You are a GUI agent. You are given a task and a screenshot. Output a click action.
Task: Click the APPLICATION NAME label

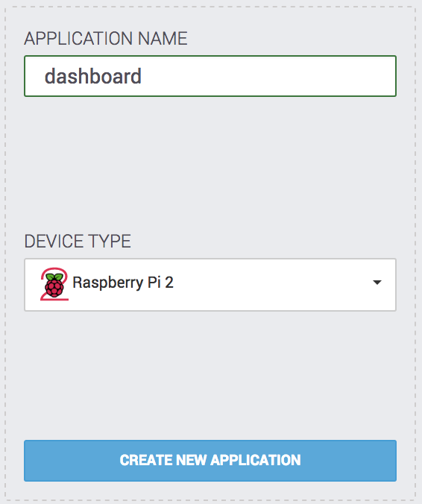point(106,39)
